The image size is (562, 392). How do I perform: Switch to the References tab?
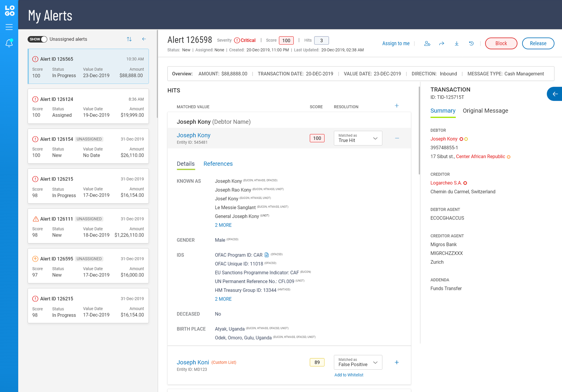[218, 164]
